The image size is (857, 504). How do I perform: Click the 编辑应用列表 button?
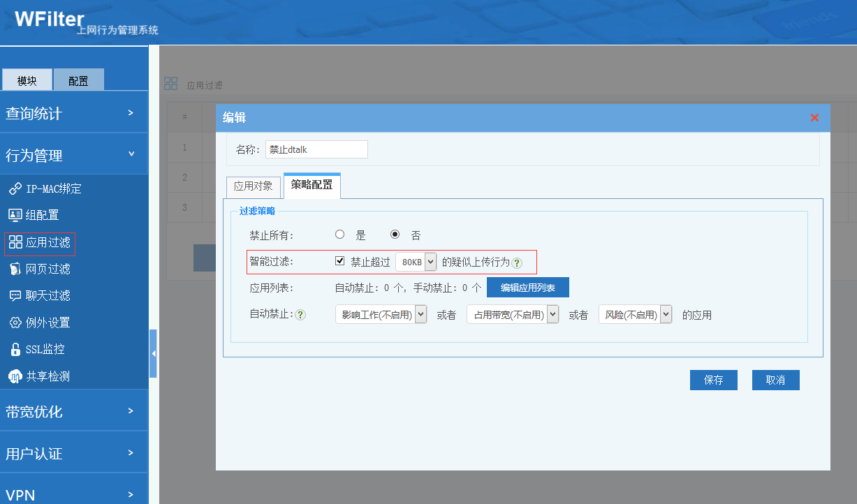click(x=527, y=288)
